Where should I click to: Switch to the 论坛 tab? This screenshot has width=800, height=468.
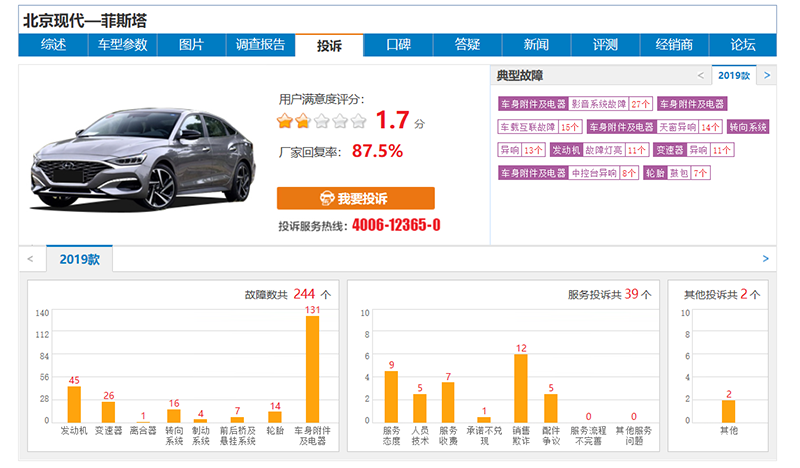[743, 45]
